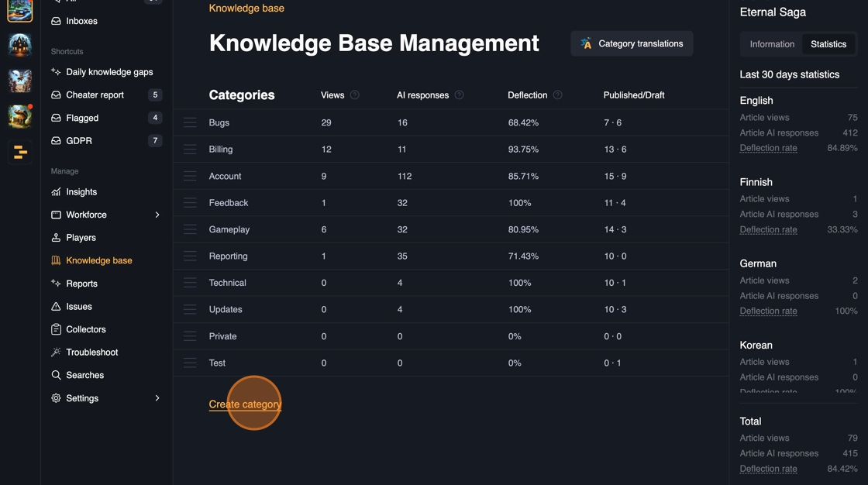Click the Issues warning triangle icon

point(56,307)
